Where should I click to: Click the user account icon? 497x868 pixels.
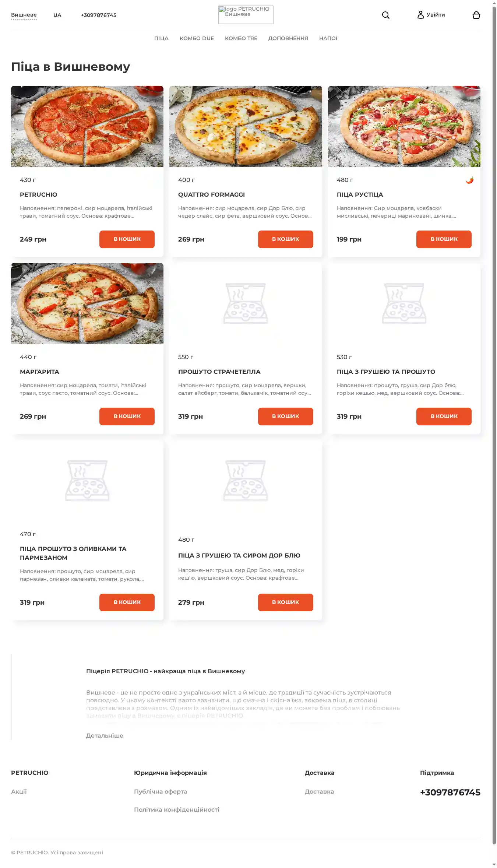coord(420,15)
